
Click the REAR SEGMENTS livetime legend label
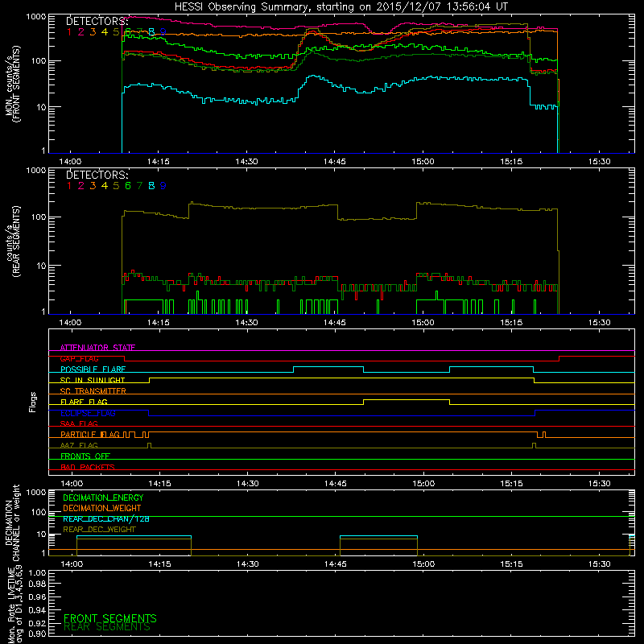(107, 627)
